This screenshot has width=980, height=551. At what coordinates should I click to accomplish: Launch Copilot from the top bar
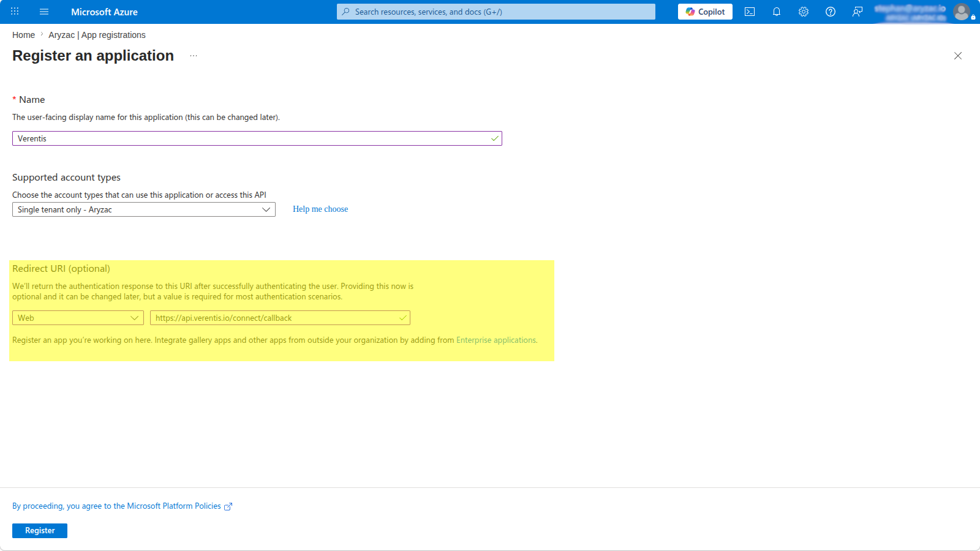click(705, 12)
